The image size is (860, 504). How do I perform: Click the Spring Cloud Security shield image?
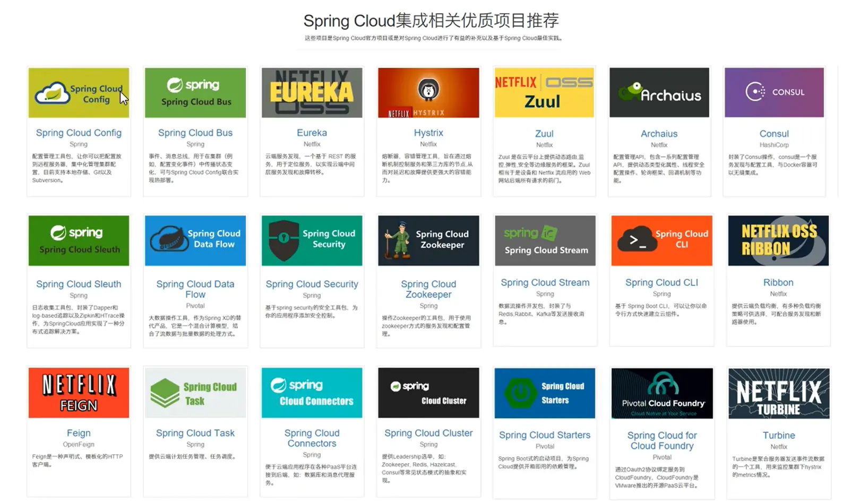pos(312,240)
